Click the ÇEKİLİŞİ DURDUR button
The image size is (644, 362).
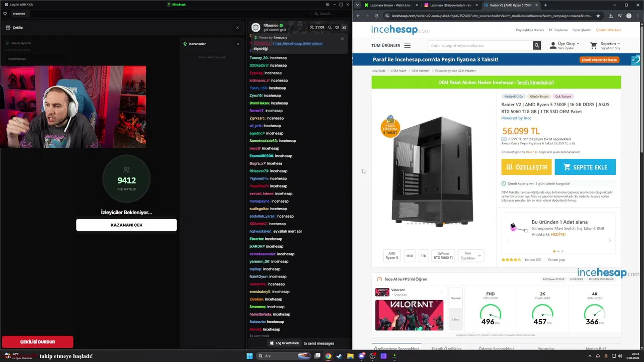tap(38, 342)
